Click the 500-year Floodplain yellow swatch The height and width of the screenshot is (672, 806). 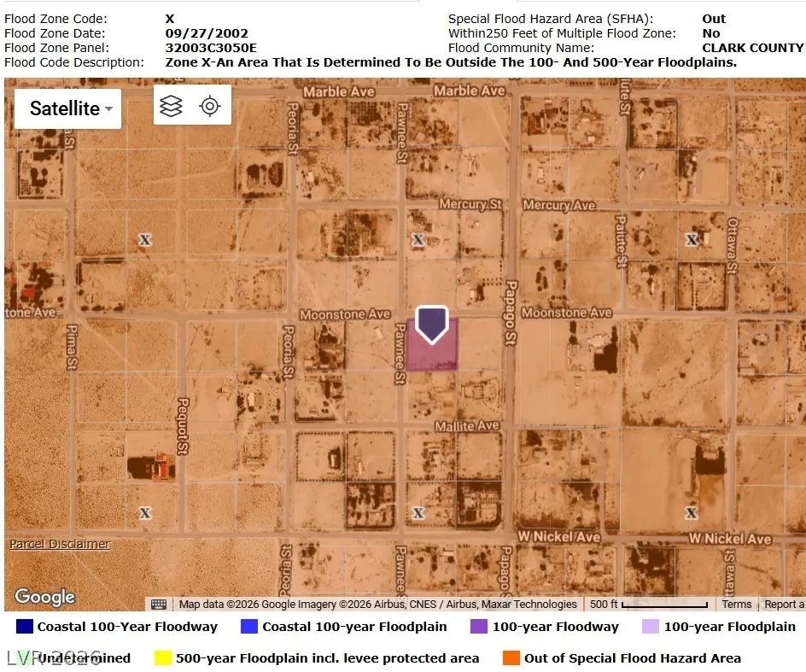163,658
